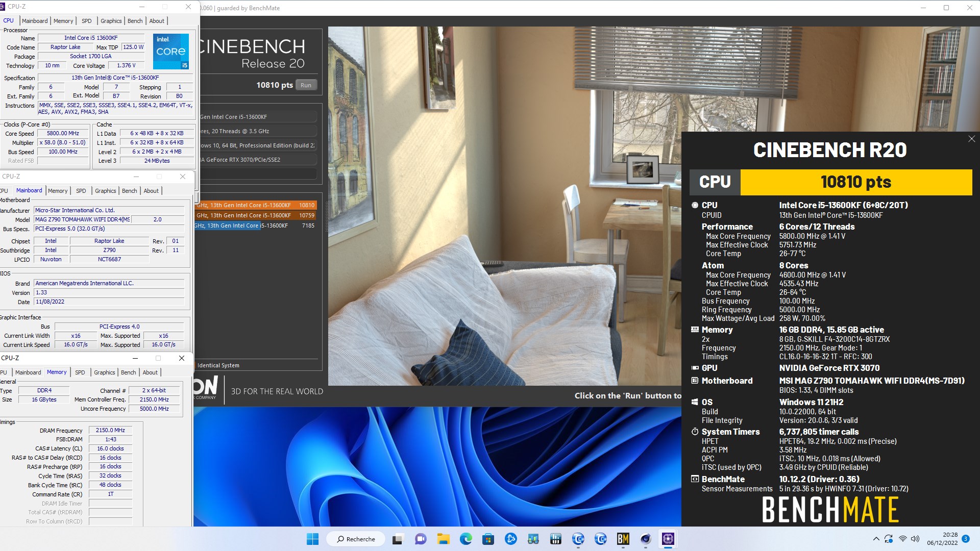Open Task View from the taskbar

point(398,539)
